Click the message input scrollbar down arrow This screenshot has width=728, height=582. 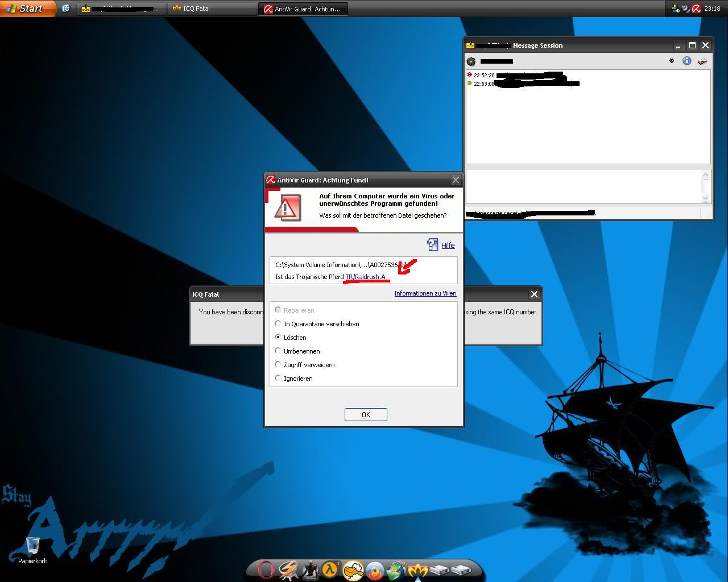tap(706, 198)
